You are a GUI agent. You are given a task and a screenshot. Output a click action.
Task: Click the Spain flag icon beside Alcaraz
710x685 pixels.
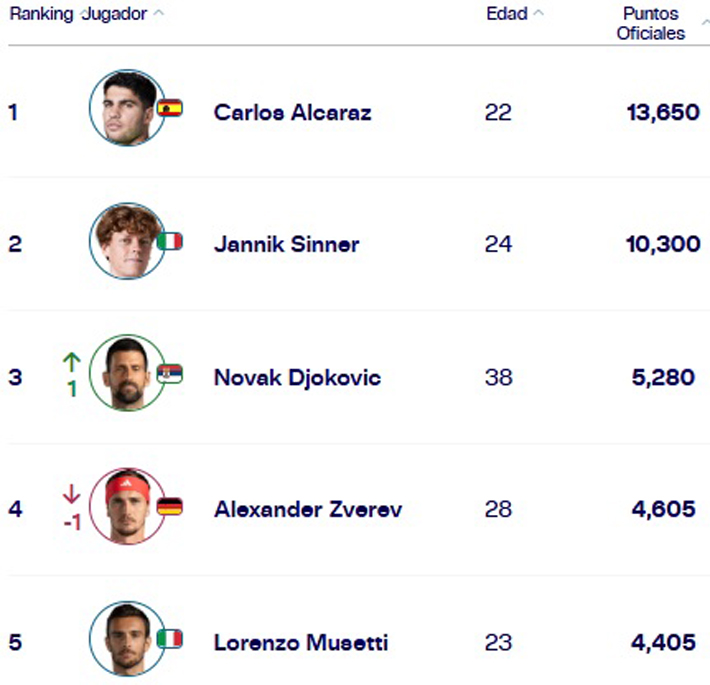tap(170, 108)
